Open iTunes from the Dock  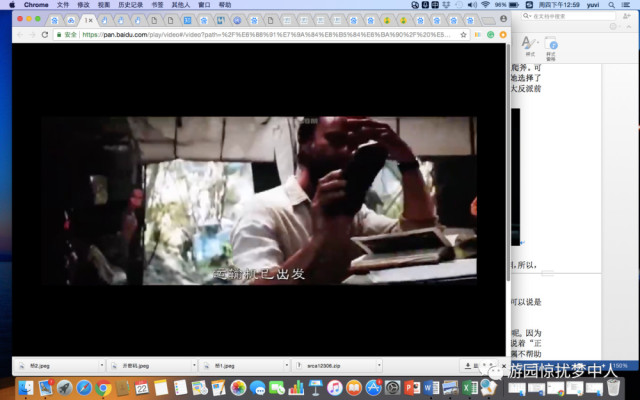pos(335,387)
